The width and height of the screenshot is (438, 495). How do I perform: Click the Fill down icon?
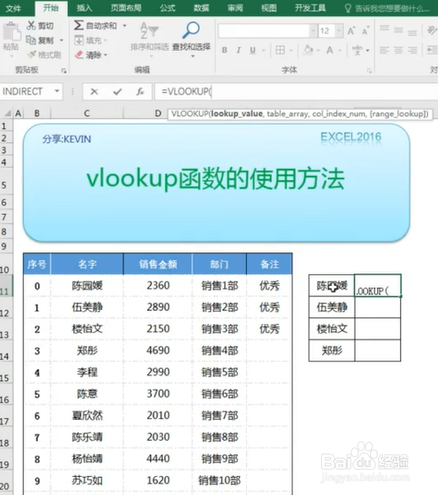pos(79,40)
